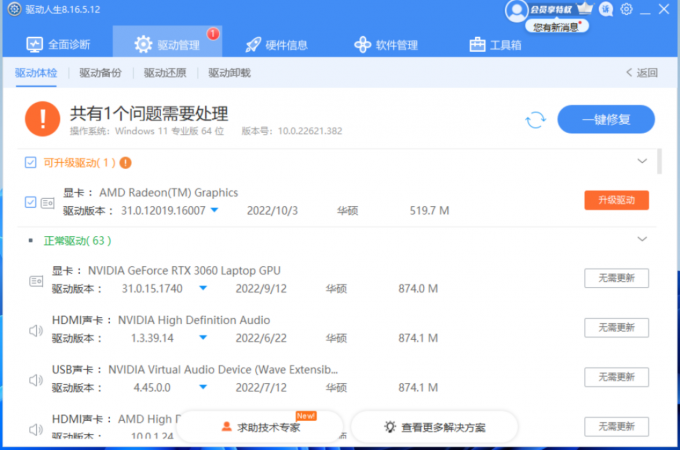Viewport: 680px width, 450px height.
Task: Click the 2022/6/22 date value
Action: [261, 338]
